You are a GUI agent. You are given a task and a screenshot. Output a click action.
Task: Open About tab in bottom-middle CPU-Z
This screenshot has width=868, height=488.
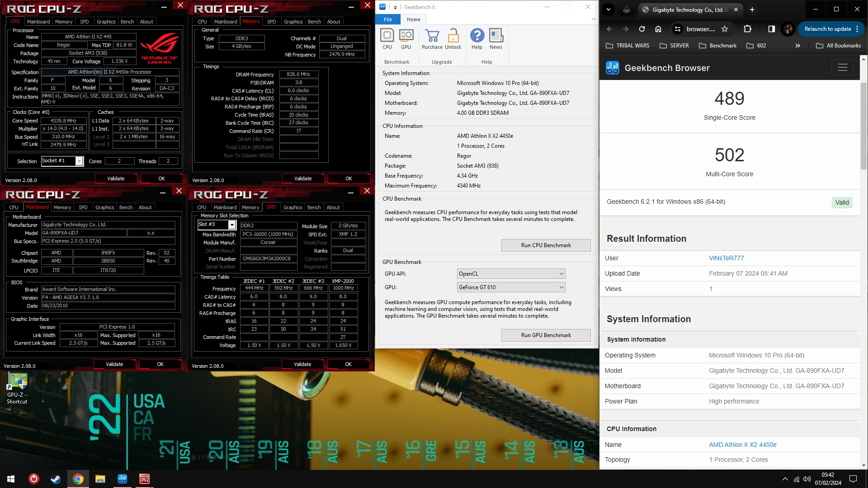[333, 207]
